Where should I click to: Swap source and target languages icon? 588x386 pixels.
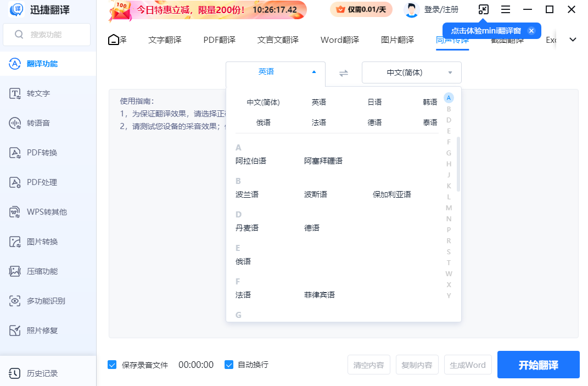pos(344,73)
